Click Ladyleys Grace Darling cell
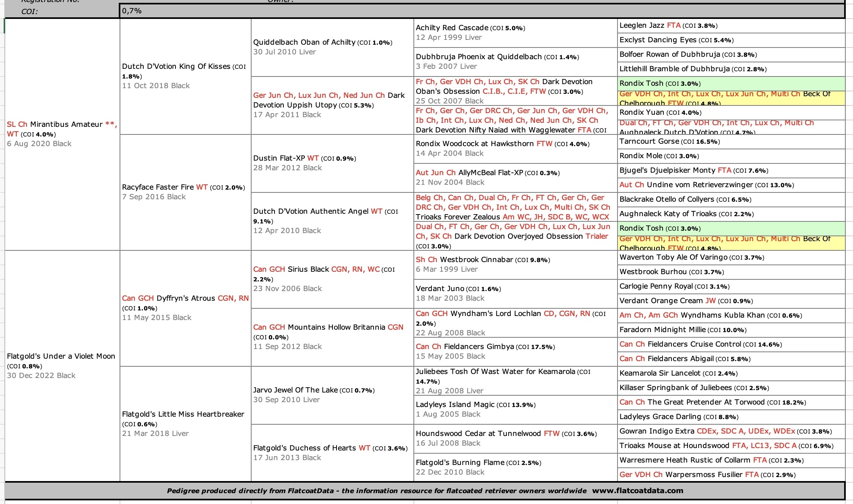853x504 pixels. pyautogui.click(x=731, y=417)
